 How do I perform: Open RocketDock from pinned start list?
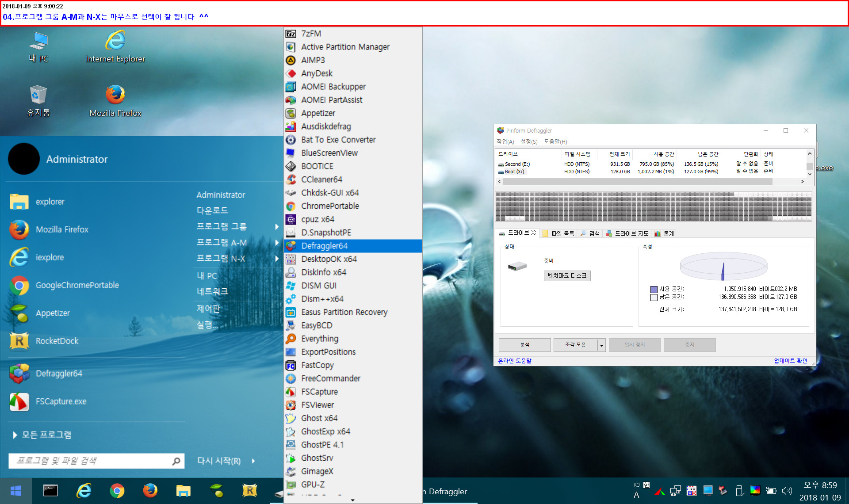point(57,341)
